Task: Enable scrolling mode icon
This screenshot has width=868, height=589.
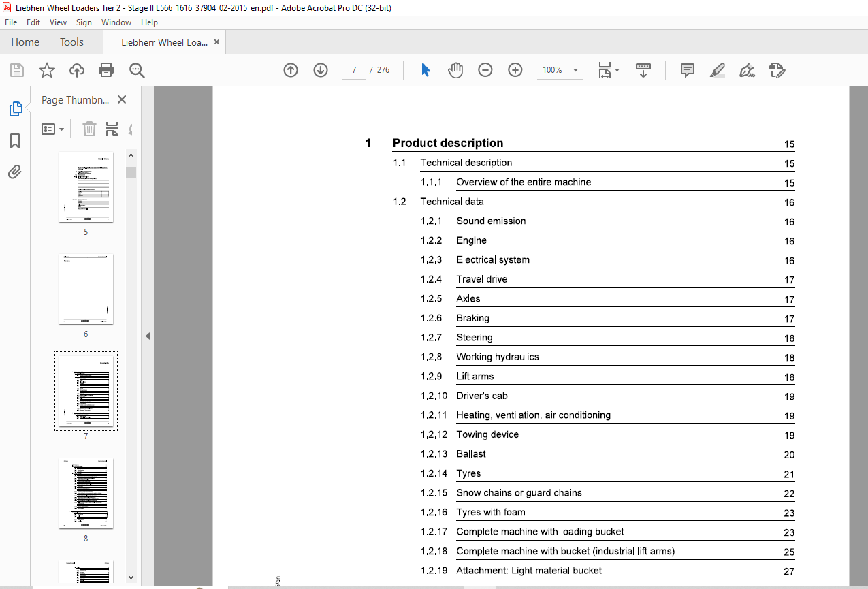Action: [x=643, y=70]
